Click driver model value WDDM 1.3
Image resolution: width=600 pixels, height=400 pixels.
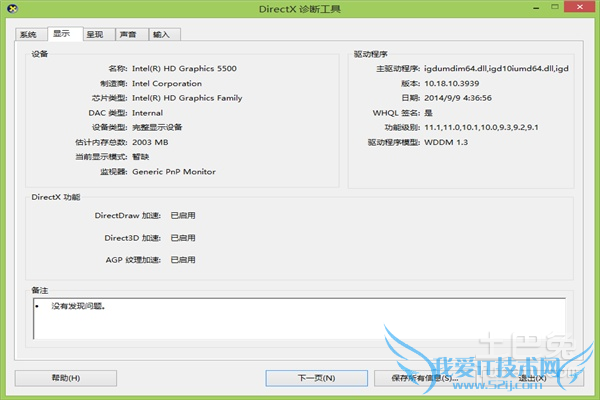tap(446, 142)
